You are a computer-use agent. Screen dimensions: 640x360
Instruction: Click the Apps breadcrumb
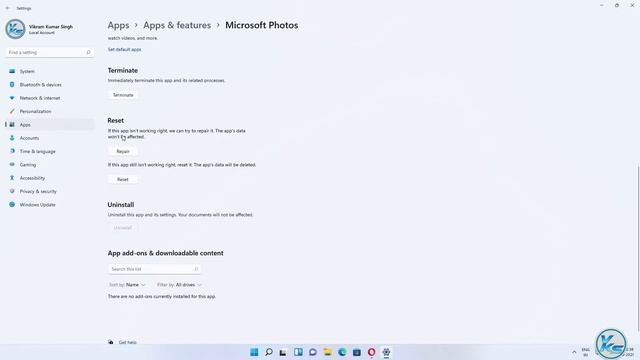(118, 25)
